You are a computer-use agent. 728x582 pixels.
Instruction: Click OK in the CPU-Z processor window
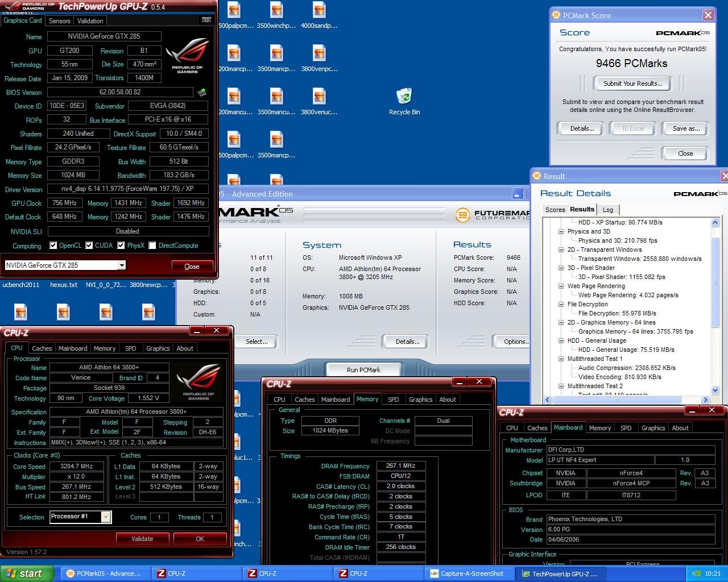tap(200, 539)
